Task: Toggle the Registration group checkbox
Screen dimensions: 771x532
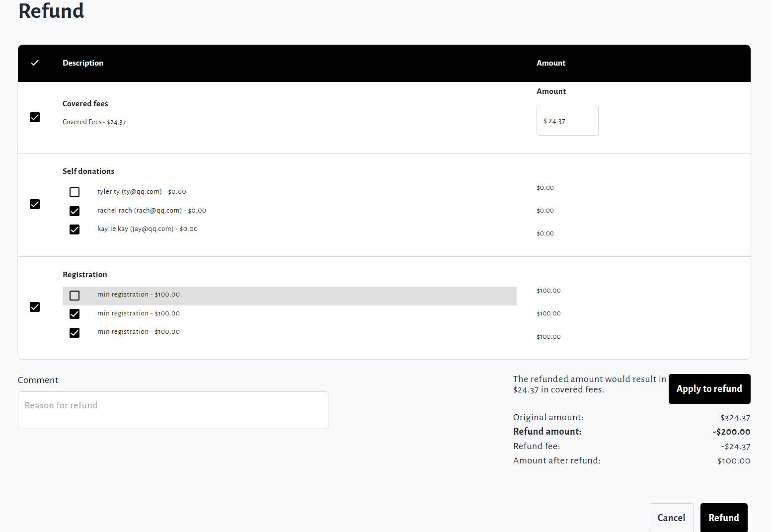Action: coord(35,307)
